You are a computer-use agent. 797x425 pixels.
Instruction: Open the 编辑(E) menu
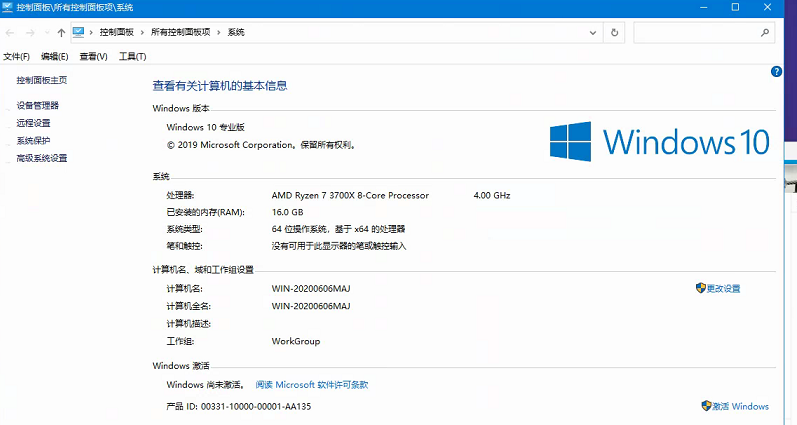[54, 56]
